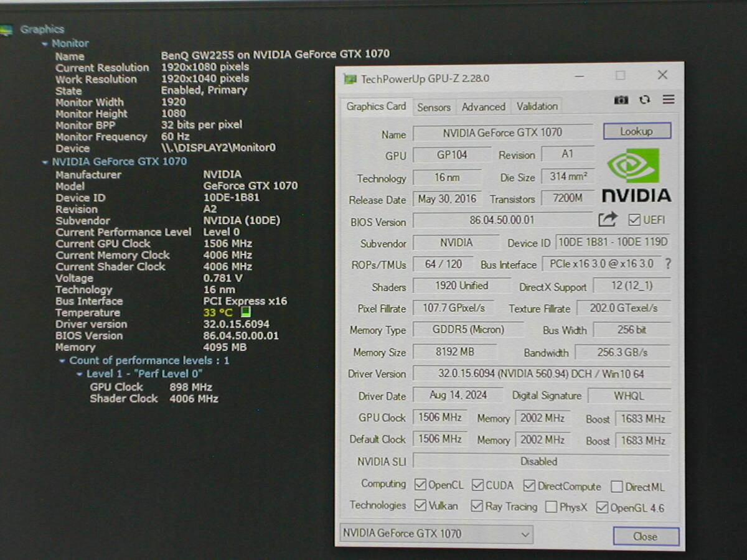747x560 pixels.
Task: Click the Memory Type GDDR5 (Micron) field
Action: [469, 330]
